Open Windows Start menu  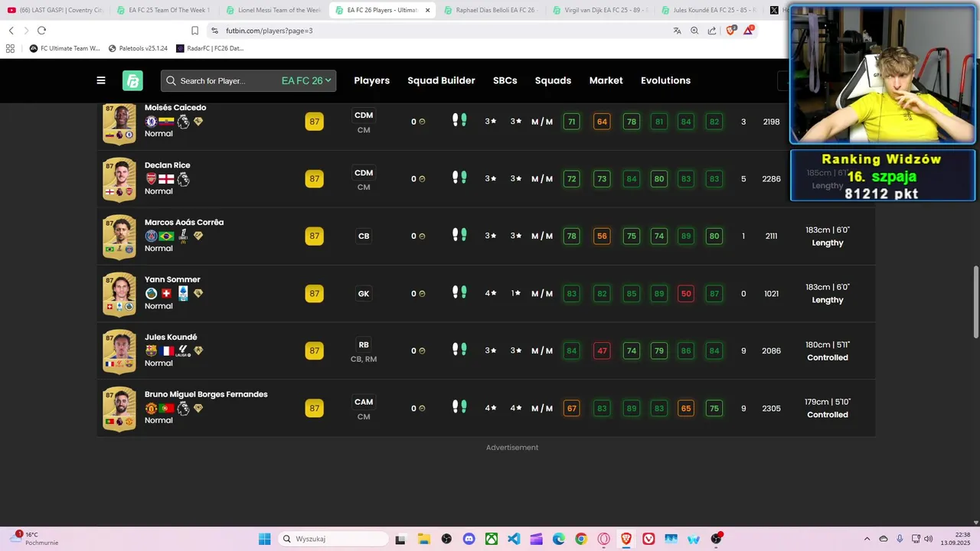[264, 539]
